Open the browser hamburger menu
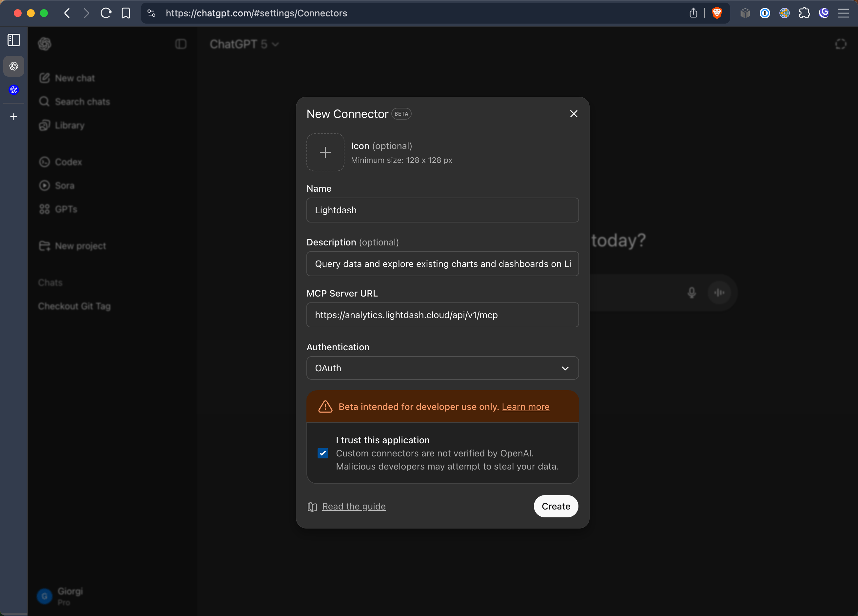Image resolution: width=858 pixels, height=616 pixels. click(x=843, y=13)
